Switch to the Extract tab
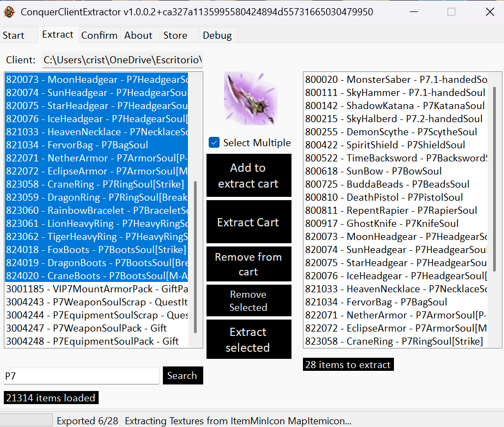 58,34
